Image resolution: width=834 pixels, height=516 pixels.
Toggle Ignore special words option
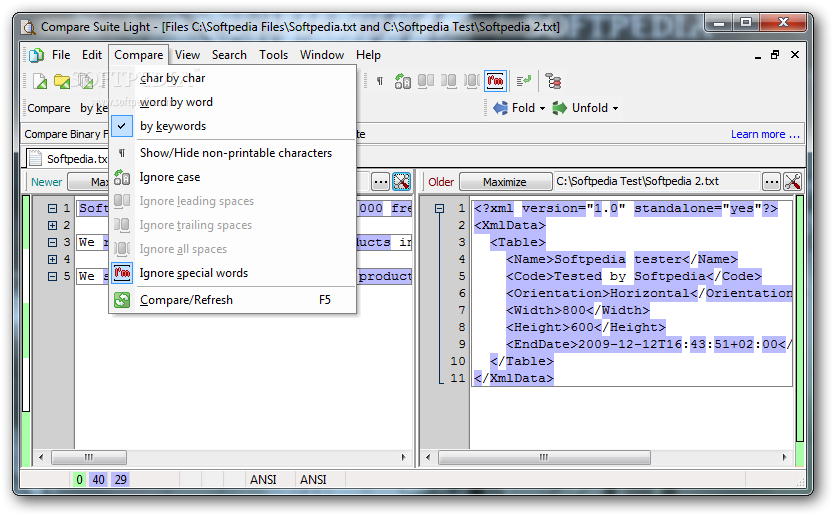click(233, 273)
